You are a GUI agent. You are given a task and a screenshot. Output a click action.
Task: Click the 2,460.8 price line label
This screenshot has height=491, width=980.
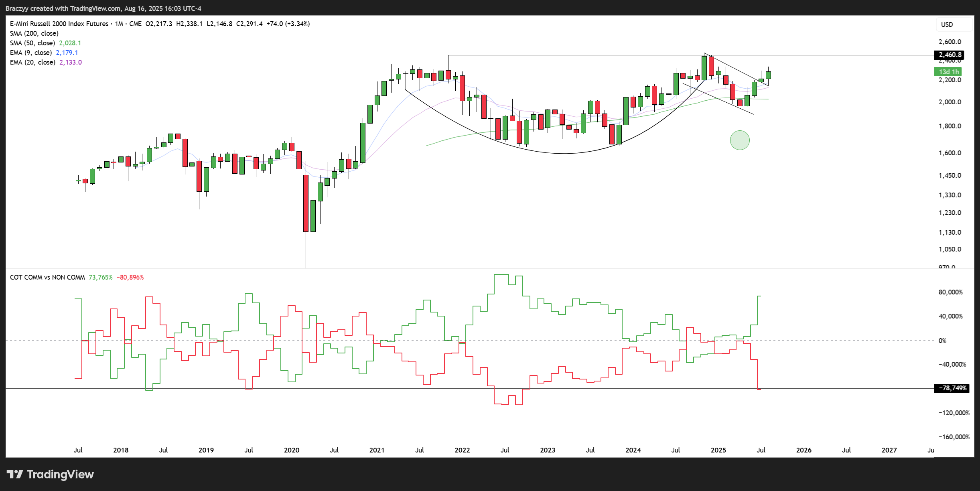click(x=950, y=55)
